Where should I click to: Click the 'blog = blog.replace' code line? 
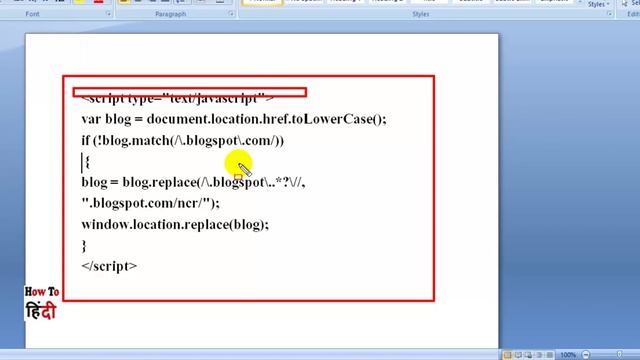(x=193, y=182)
